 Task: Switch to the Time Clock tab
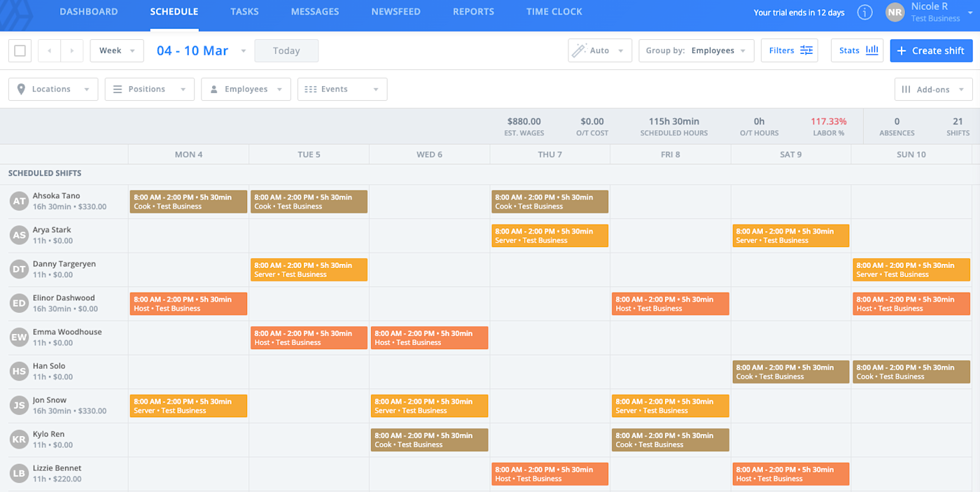554,12
